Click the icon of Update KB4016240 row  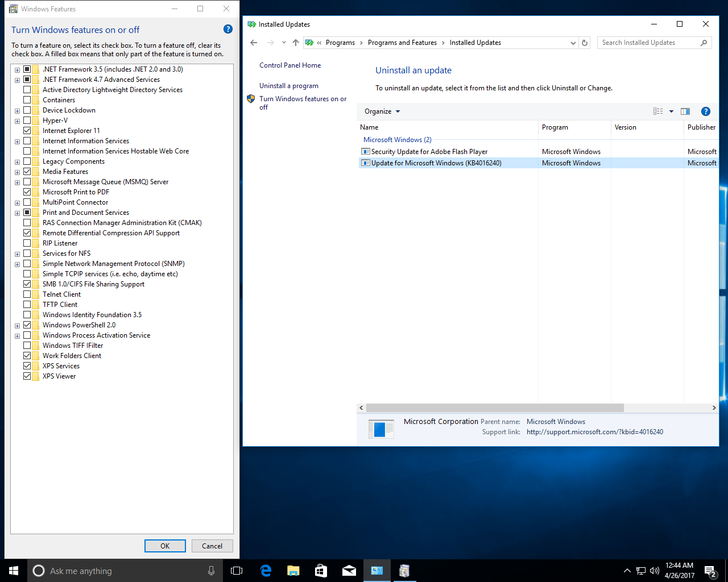point(366,163)
